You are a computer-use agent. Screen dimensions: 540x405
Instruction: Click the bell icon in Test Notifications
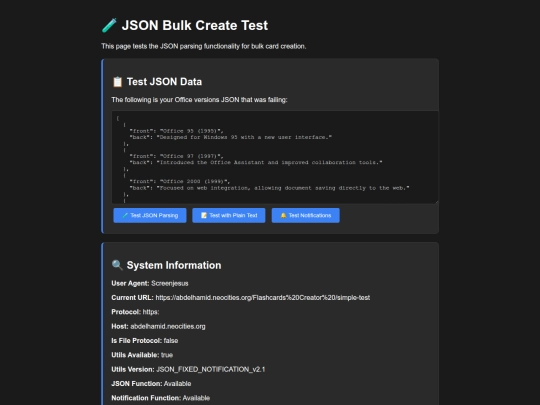[283, 215]
